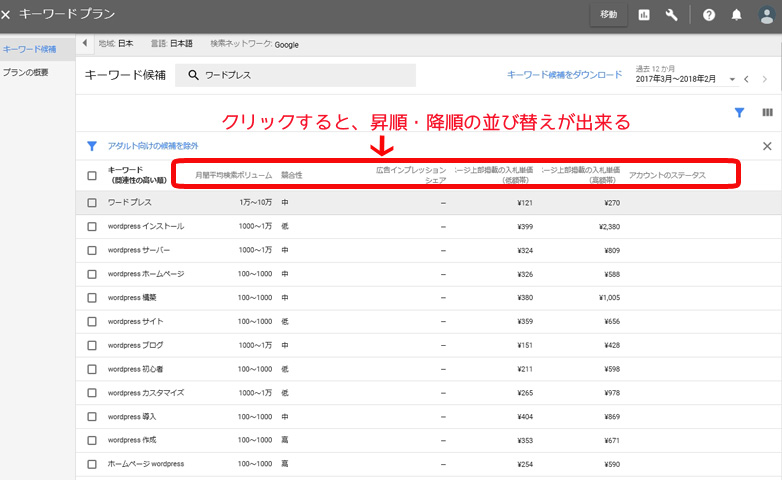Check the wordpress インストール row checkbox

pos(92,227)
